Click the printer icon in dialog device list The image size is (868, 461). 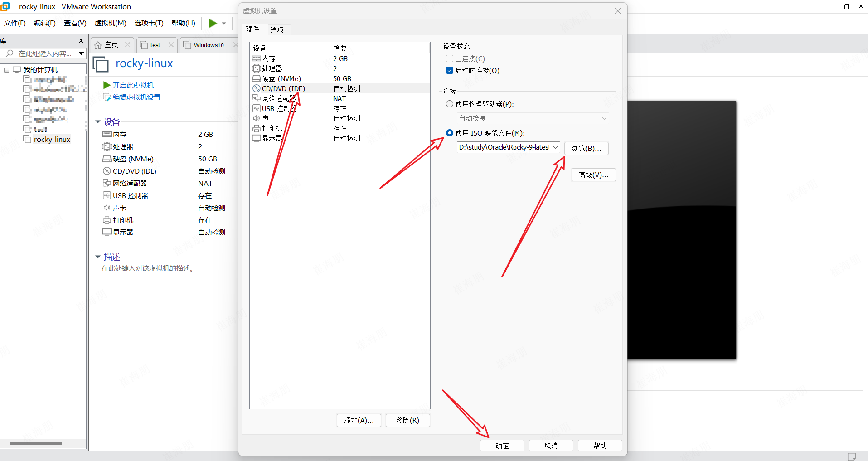coord(257,128)
